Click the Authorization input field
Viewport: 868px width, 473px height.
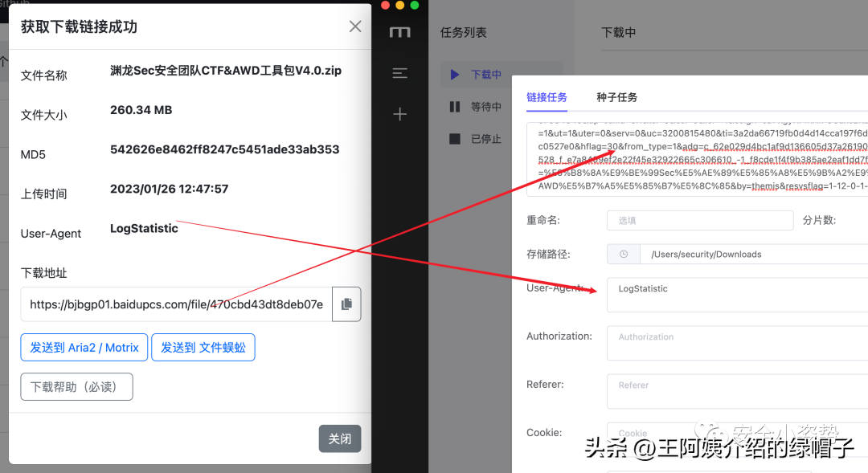tap(737, 343)
